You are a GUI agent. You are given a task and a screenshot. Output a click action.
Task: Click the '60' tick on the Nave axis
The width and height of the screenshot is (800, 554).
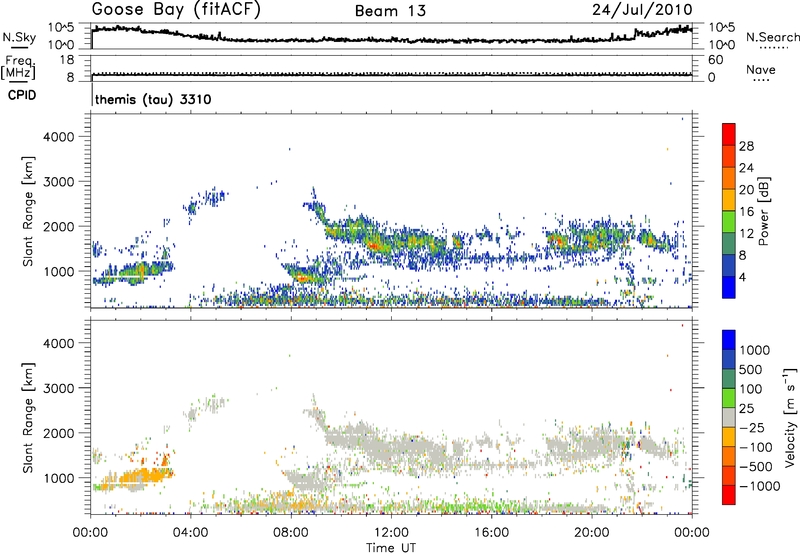(x=715, y=60)
